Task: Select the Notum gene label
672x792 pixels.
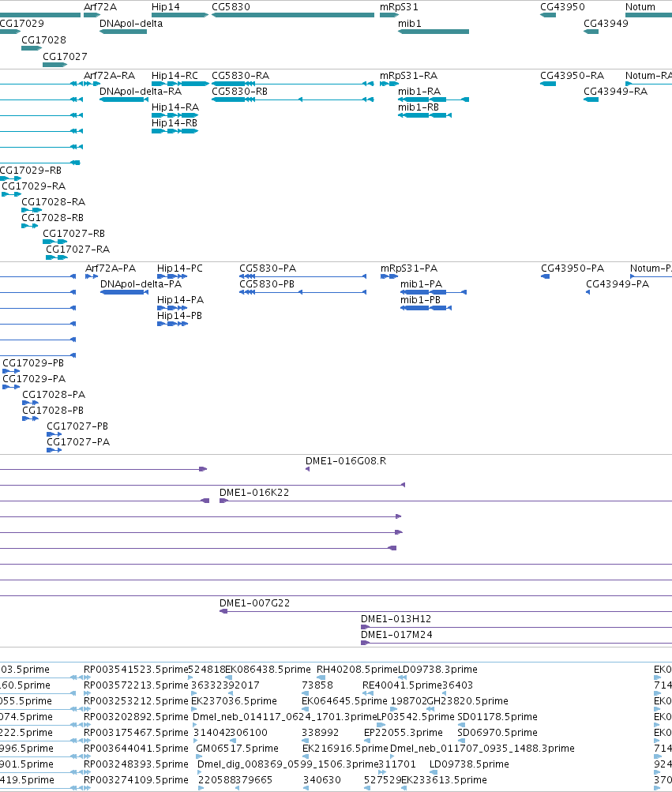Action: [640, 7]
